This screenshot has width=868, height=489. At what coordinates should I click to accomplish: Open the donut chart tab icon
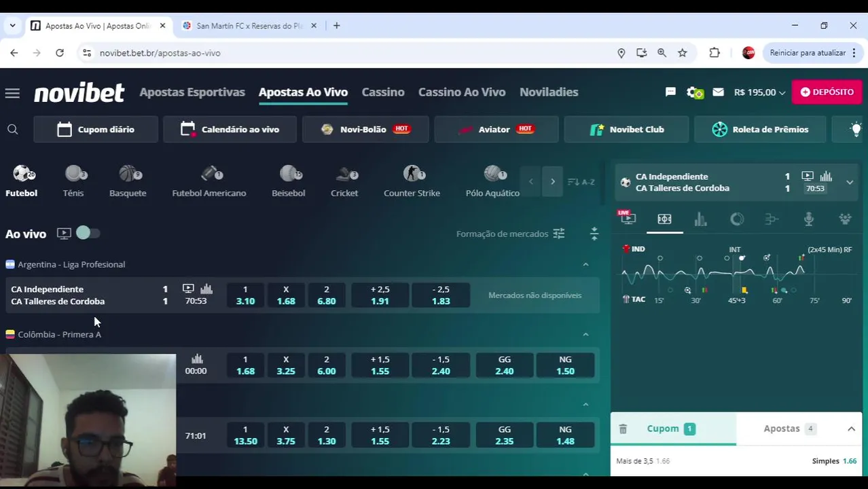[x=737, y=219]
